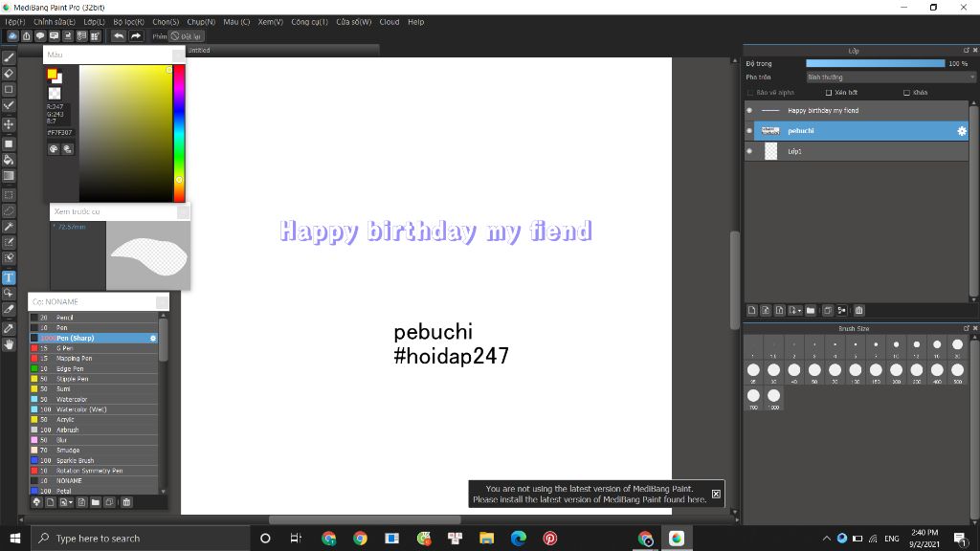Show hidden system tray icons chevron
980x551 pixels.
[x=826, y=539]
